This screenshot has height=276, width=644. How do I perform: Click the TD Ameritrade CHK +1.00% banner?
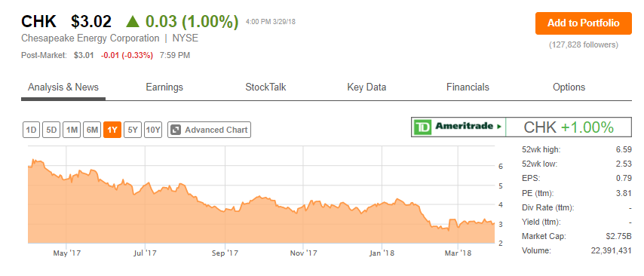click(521, 127)
